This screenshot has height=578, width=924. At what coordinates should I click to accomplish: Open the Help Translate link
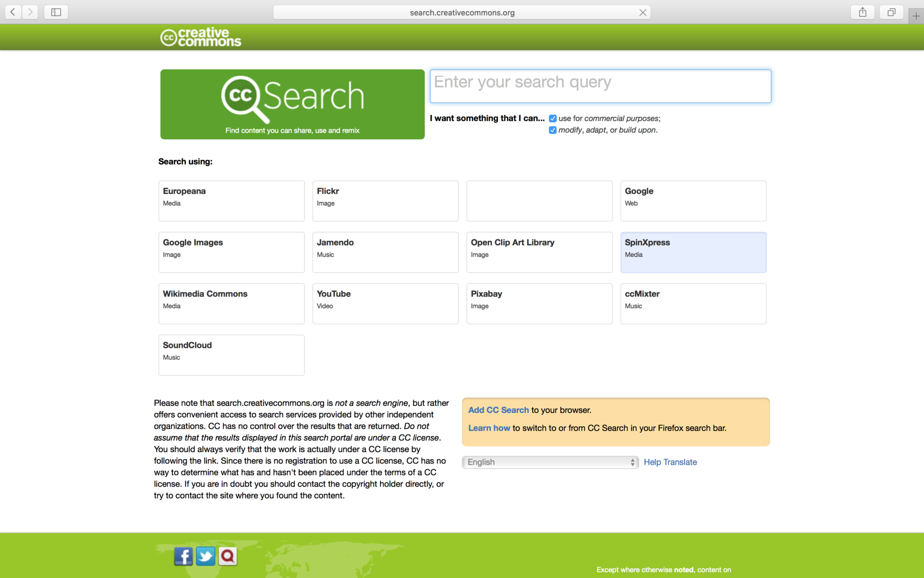[670, 462]
